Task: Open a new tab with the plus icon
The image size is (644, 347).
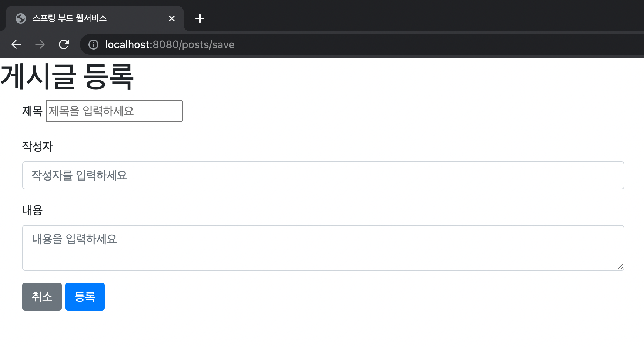Action: (x=200, y=18)
